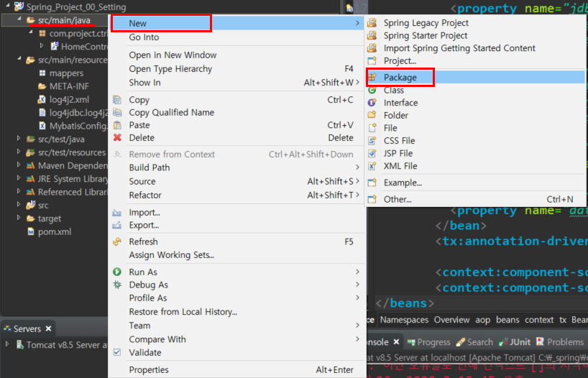
Task: Choose Open Type Hierarchy
Action: [x=236, y=69]
